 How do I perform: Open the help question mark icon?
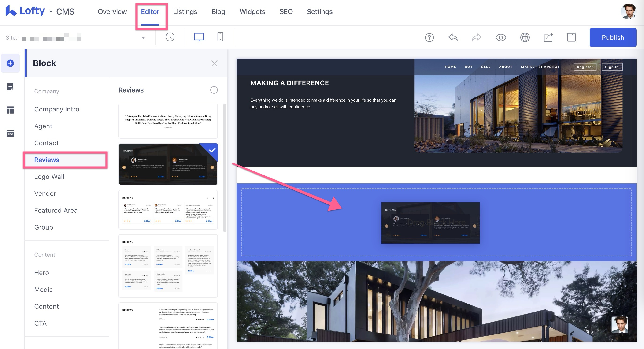[x=429, y=37]
